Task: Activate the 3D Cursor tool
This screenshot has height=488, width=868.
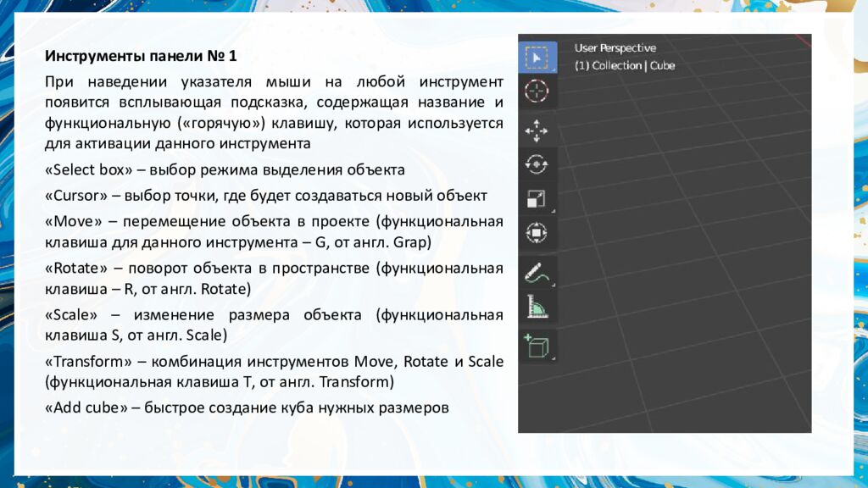Action: (537, 91)
